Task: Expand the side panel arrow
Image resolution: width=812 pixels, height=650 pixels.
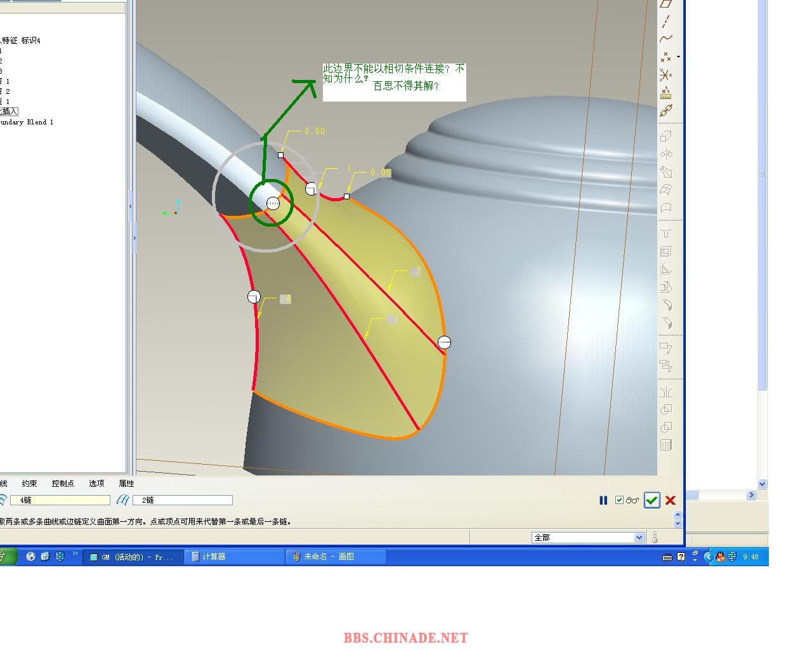Action: click(x=134, y=238)
